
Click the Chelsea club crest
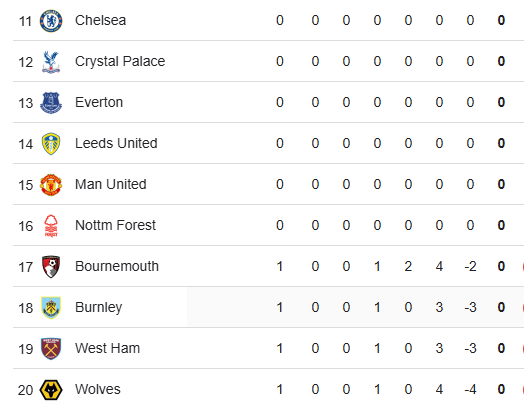click(51, 21)
